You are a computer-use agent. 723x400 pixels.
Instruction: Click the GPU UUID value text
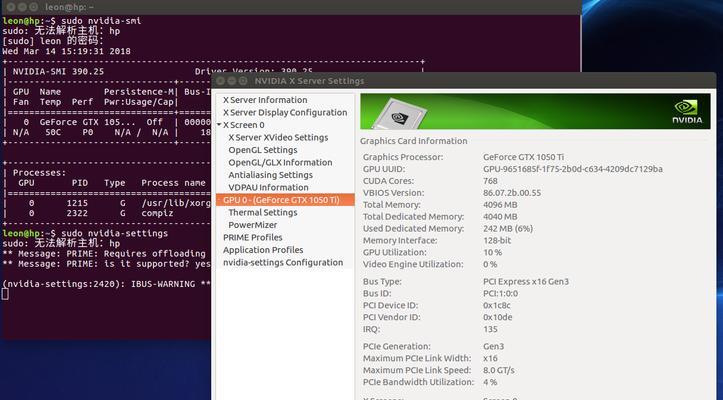[x=573, y=169]
